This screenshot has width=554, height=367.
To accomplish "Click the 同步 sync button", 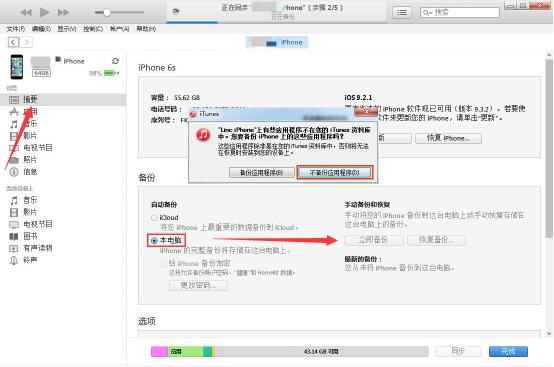I will tap(458, 351).
